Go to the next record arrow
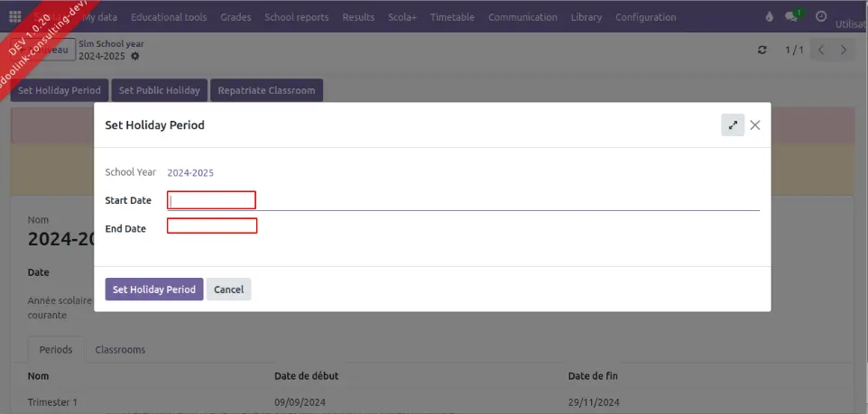This screenshot has height=414, width=868. click(844, 51)
